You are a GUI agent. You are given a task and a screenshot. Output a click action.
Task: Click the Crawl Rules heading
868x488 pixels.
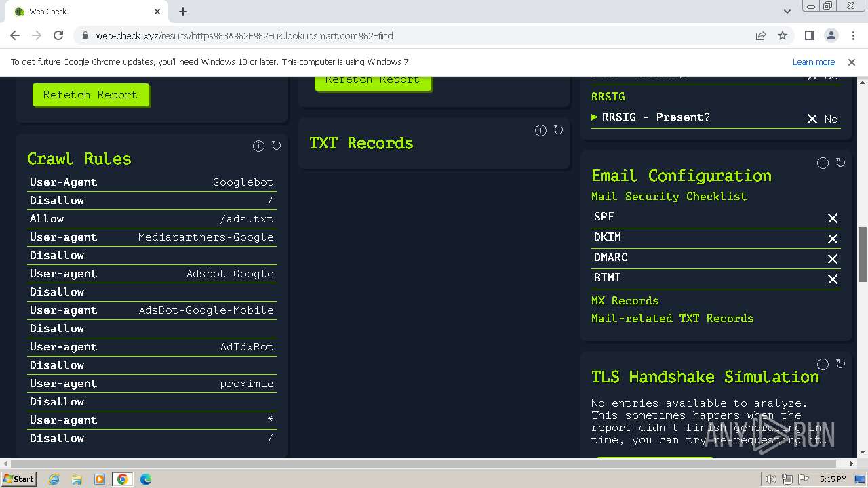coord(79,159)
